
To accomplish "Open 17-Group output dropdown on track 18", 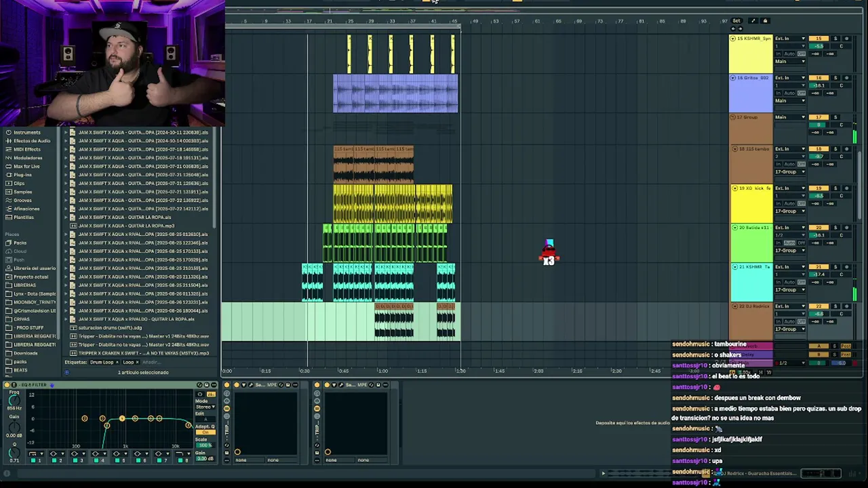I will click(x=790, y=171).
